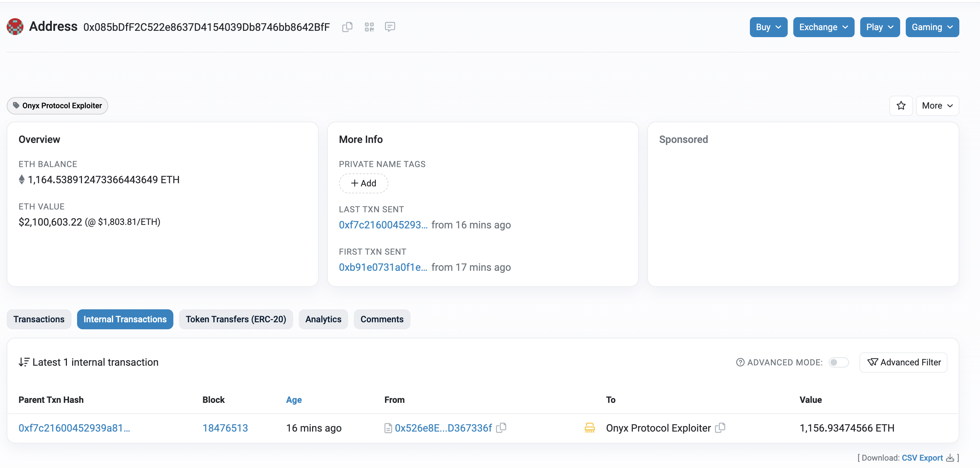Open the More dropdown
The height and width of the screenshot is (468, 980).
point(937,105)
